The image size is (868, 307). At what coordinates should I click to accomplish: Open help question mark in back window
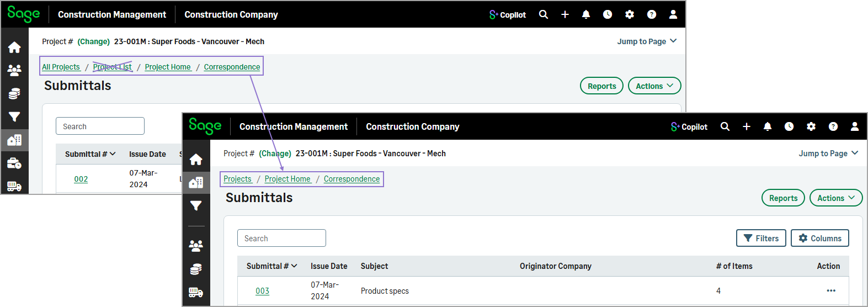point(652,14)
